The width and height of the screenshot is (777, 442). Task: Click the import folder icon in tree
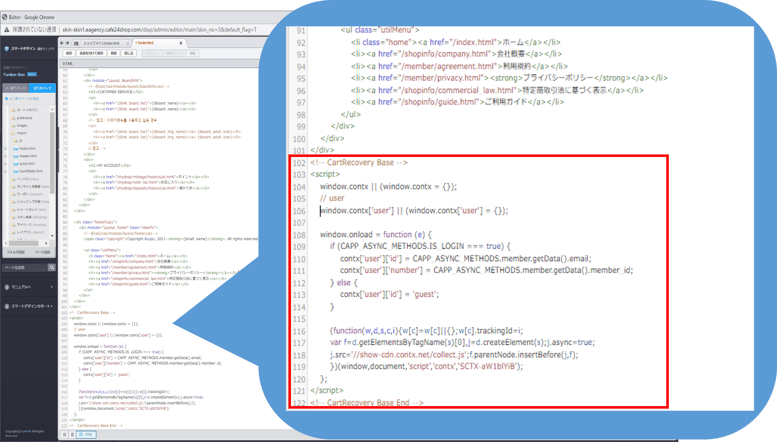pos(13,133)
